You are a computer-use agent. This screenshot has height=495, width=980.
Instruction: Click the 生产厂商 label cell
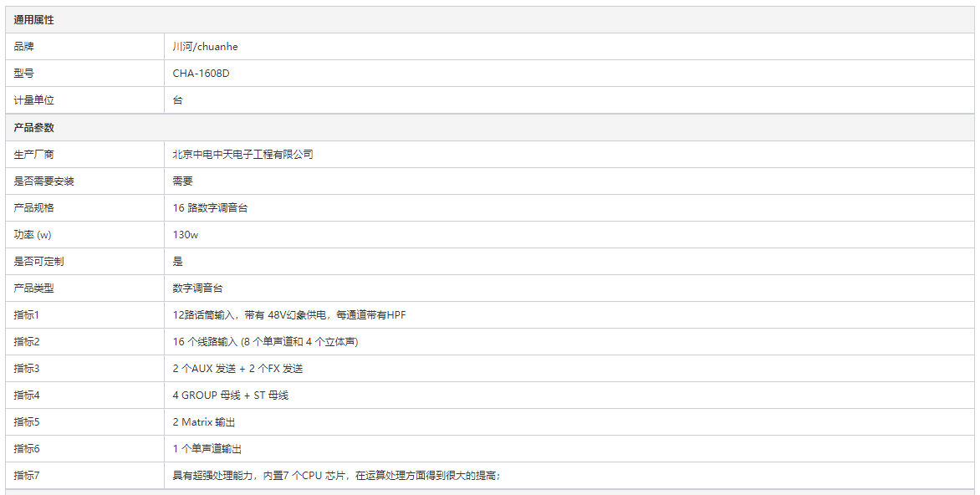(x=85, y=155)
